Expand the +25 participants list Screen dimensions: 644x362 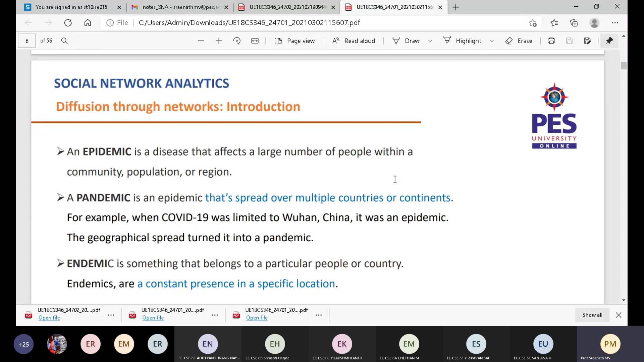[23, 344]
